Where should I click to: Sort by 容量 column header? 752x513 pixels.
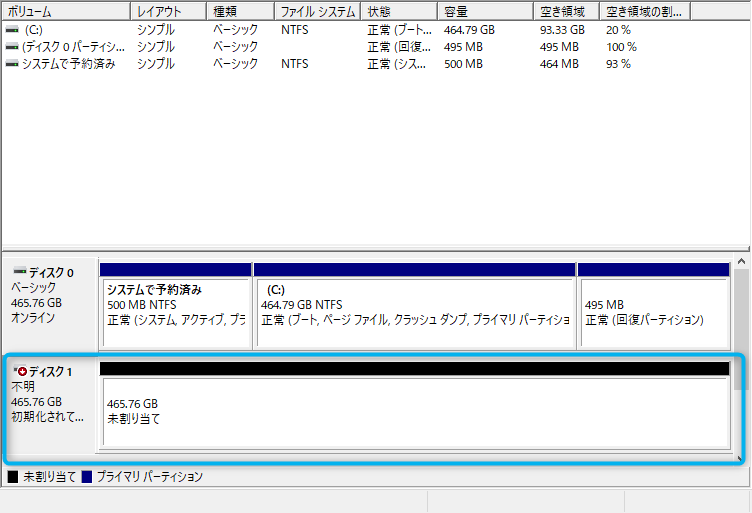pyautogui.click(x=486, y=11)
